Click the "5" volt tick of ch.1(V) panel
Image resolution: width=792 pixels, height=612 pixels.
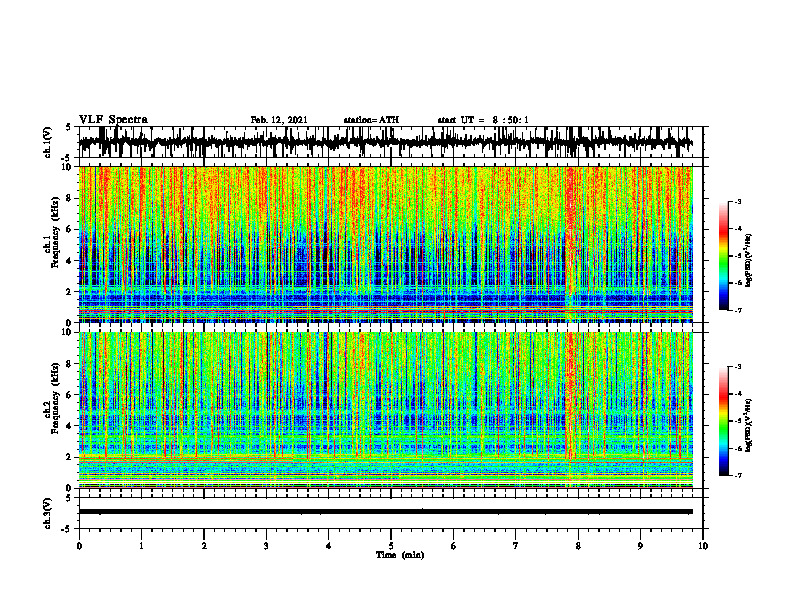[69, 128]
